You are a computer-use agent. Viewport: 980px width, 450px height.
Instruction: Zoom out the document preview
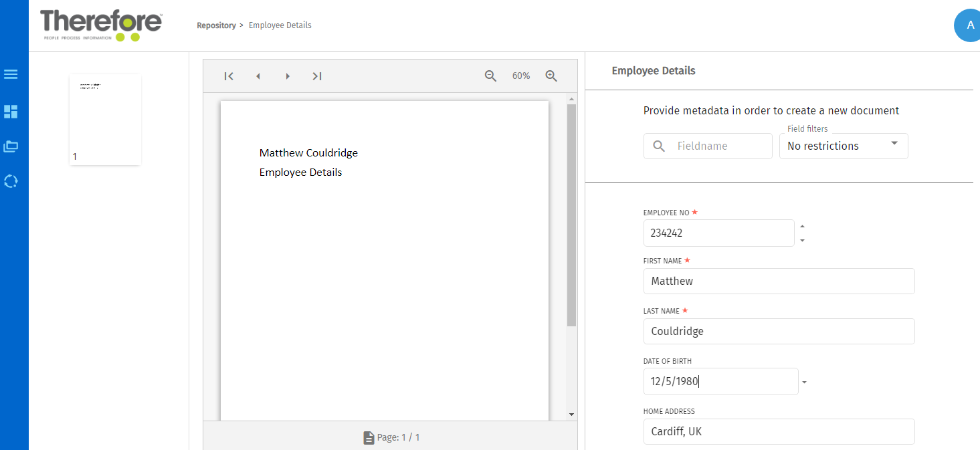coord(490,76)
